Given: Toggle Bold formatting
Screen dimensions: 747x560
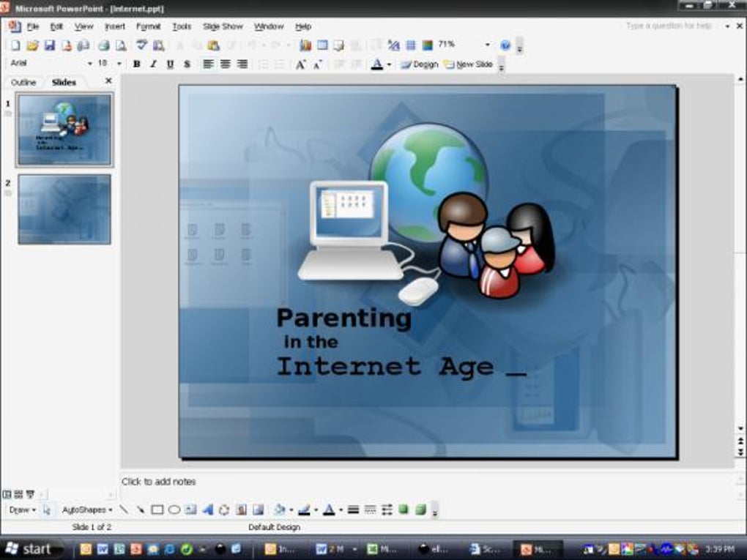Looking at the screenshot, I should pyautogui.click(x=137, y=64).
